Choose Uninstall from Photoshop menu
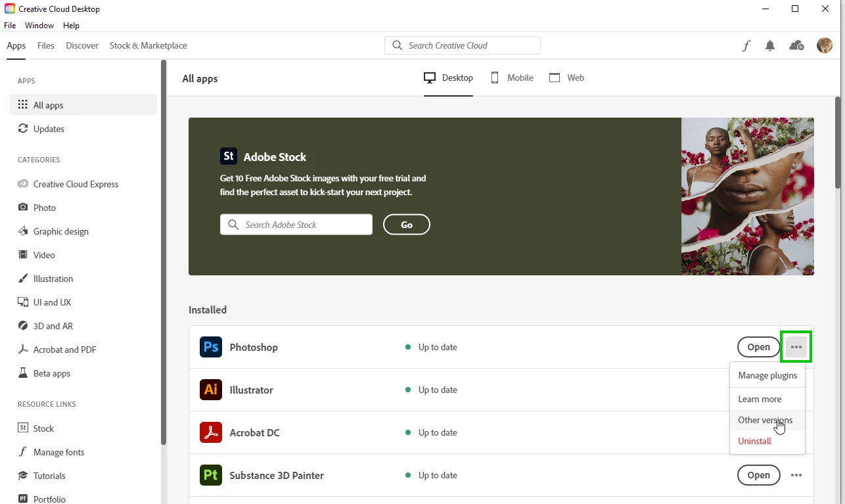 [767, 441]
